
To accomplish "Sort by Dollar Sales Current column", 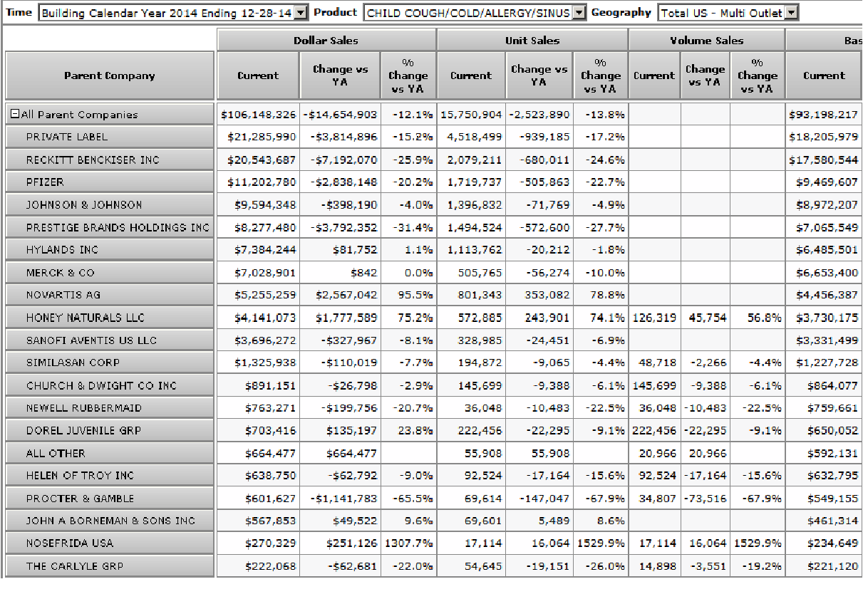I will pyautogui.click(x=258, y=75).
